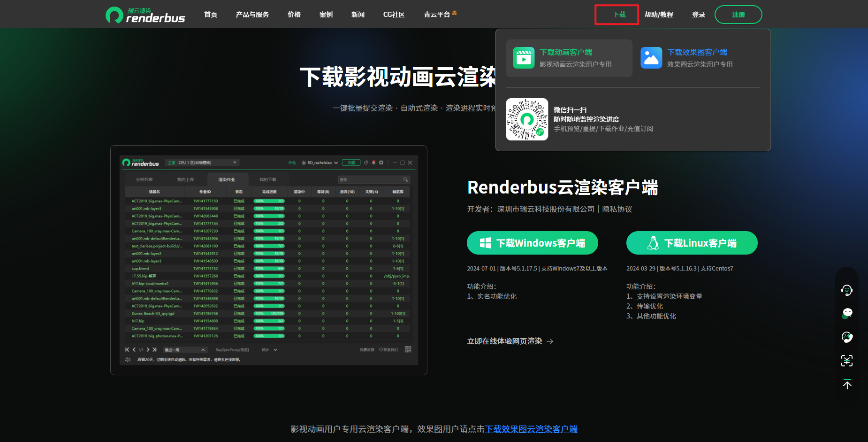Screen dimensions: 868x442
Task: Click the text 3、其他功能优化
Action: click(x=651, y=316)
